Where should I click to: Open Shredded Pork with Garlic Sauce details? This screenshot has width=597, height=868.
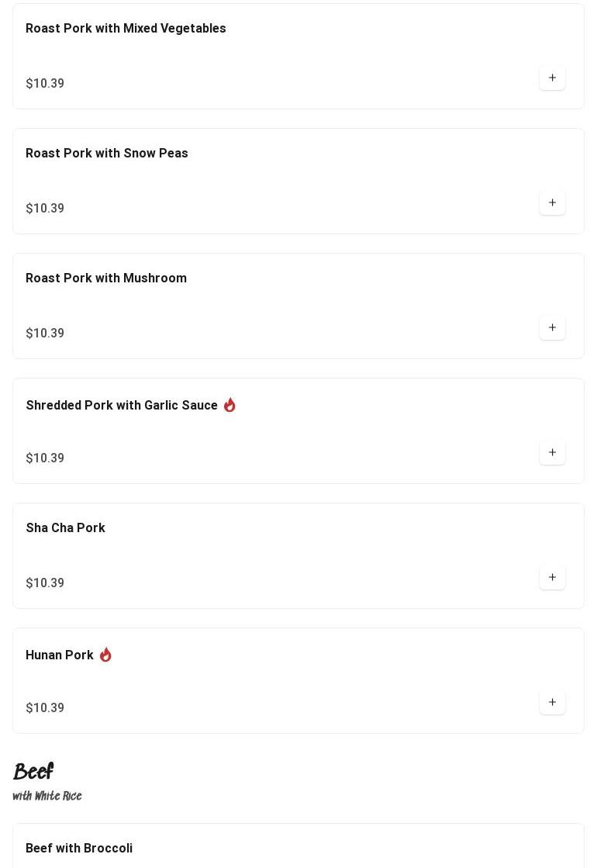[122, 406]
